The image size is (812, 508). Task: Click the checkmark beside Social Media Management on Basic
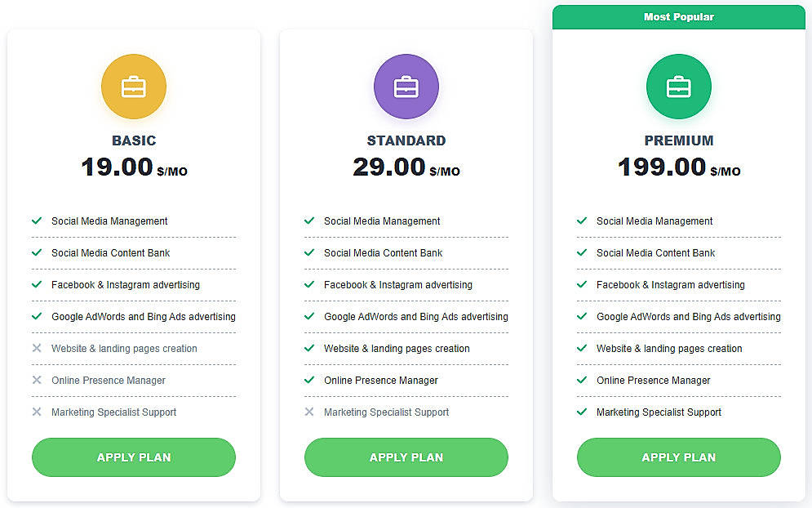point(37,221)
